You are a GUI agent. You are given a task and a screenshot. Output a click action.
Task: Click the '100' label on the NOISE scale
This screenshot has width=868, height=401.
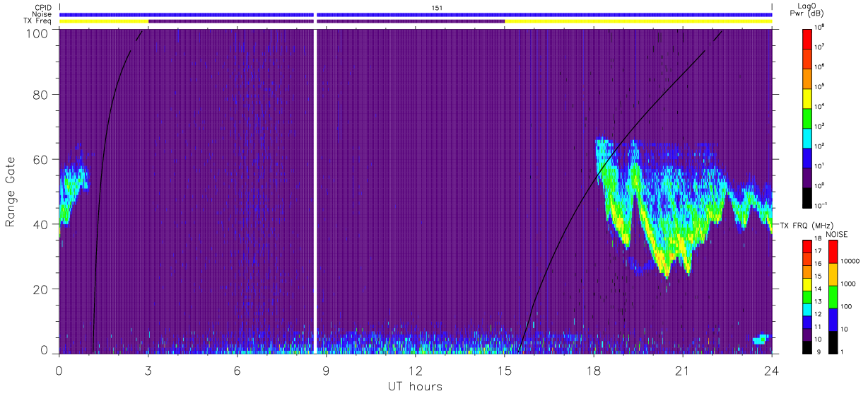847,307
